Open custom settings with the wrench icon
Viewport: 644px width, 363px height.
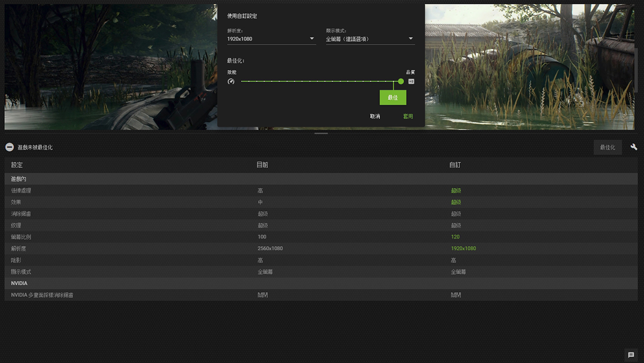tap(634, 147)
